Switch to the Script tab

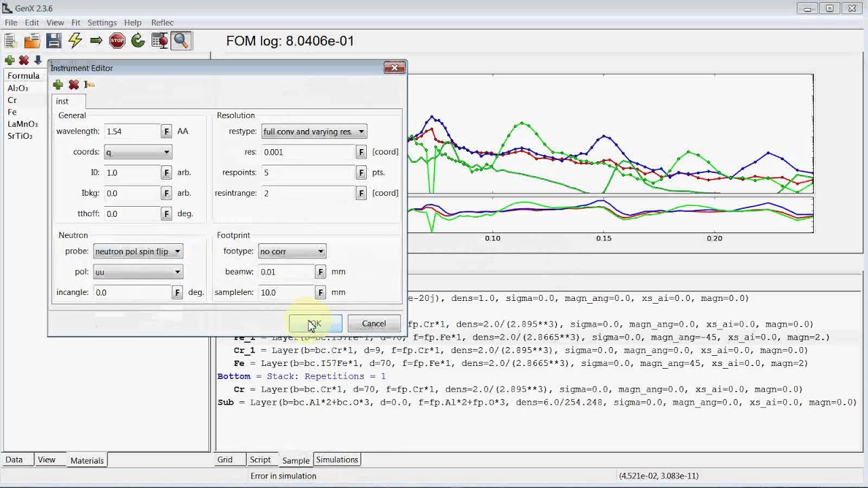260,460
